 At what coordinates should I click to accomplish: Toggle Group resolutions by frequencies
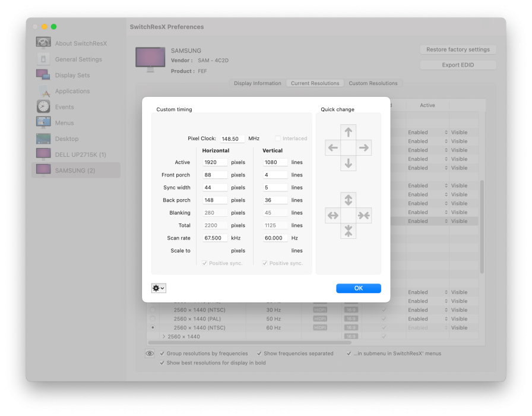[162, 354]
